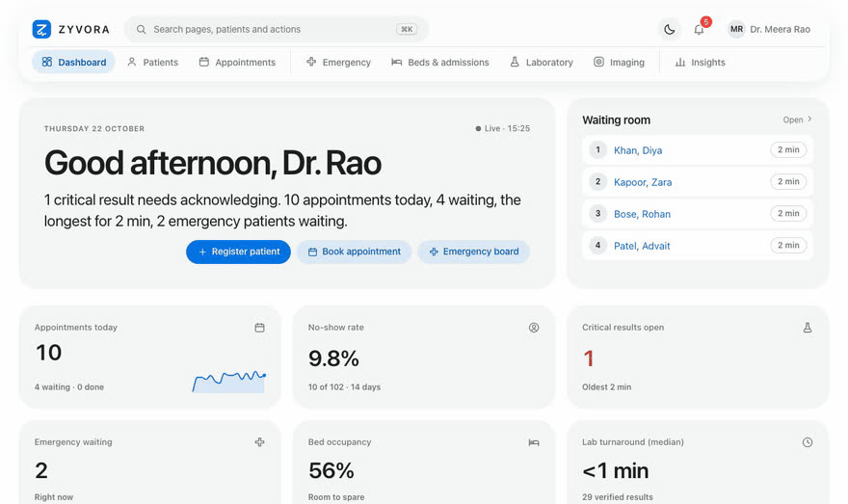The width and height of the screenshot is (848, 504).
Task: Click cross icon on Emergency waiting card
Action: tap(259, 442)
